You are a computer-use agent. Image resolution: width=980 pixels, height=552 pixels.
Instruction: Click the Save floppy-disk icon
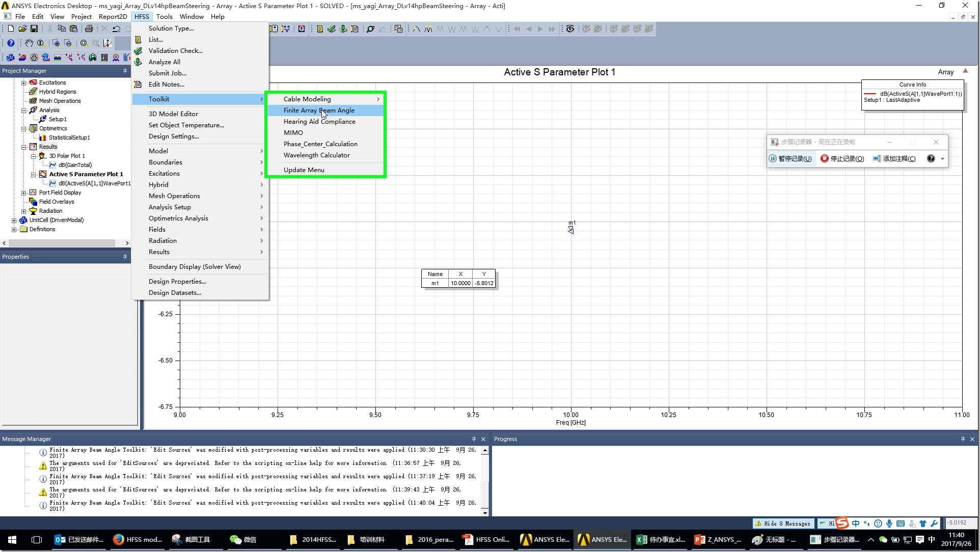pyautogui.click(x=34, y=29)
